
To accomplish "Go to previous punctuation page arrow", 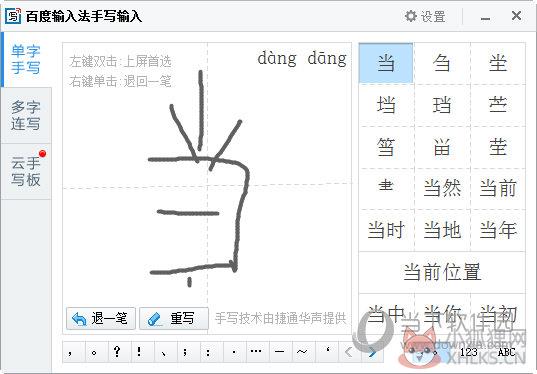I will (349, 352).
